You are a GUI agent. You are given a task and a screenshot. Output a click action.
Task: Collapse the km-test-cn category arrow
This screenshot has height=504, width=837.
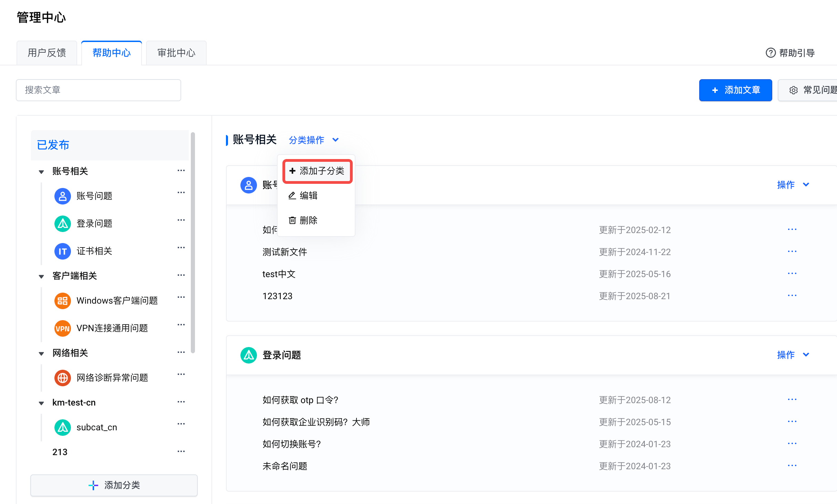click(x=41, y=403)
